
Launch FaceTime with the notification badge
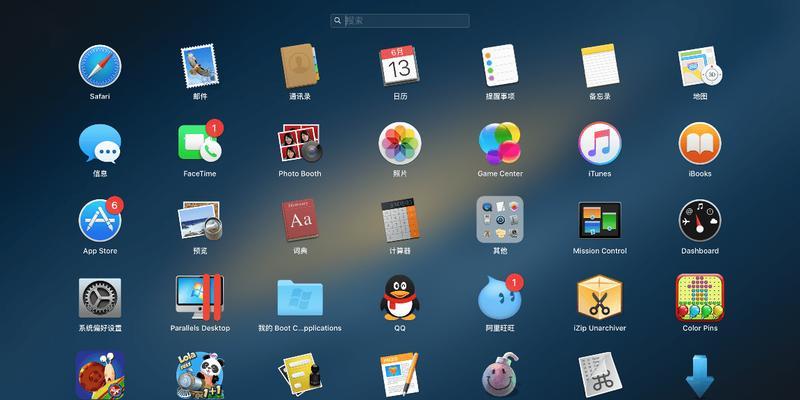[x=200, y=142]
